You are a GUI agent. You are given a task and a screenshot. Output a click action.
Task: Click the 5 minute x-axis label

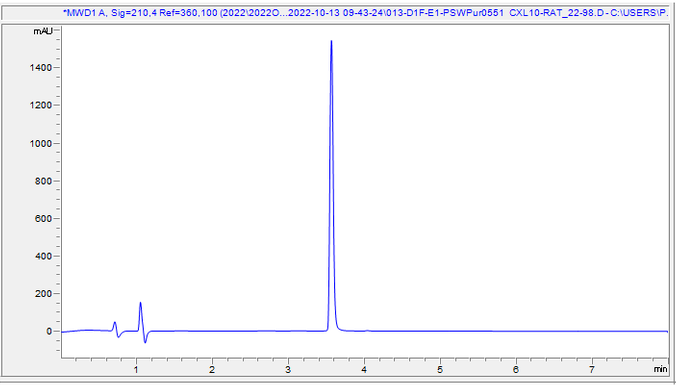point(440,369)
